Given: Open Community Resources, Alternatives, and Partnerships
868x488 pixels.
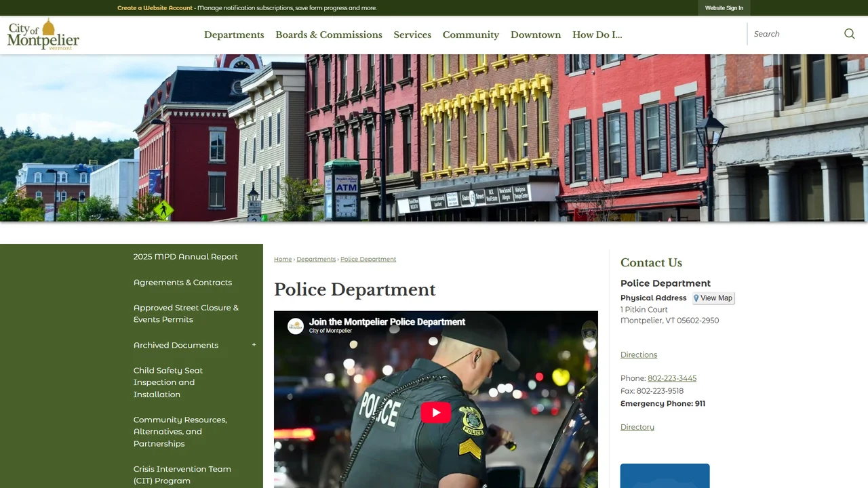Looking at the screenshot, I should 180,432.
